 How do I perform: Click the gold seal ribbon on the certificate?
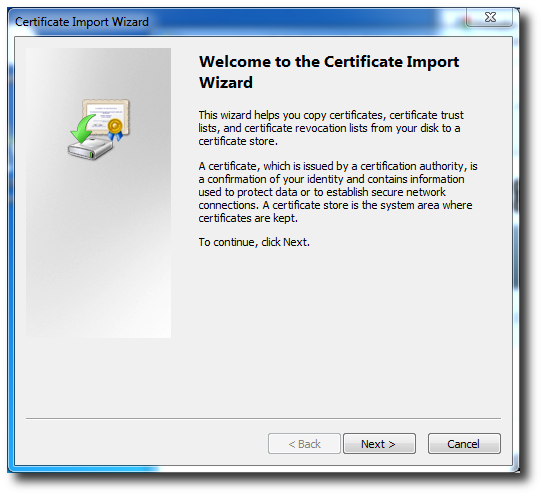pos(115,130)
